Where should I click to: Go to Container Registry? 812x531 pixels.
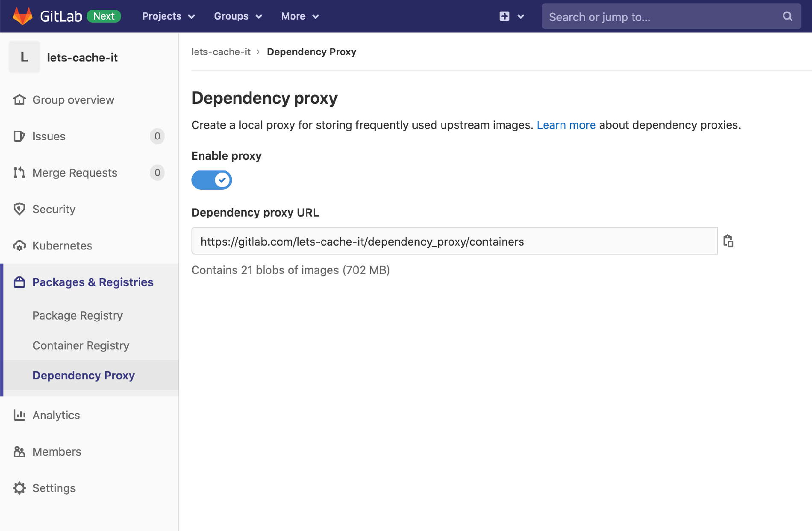click(81, 345)
